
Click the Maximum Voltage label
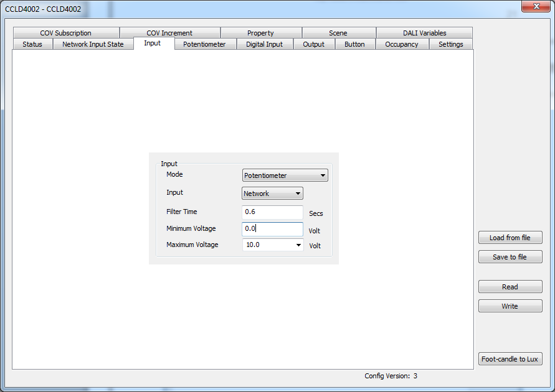click(192, 245)
